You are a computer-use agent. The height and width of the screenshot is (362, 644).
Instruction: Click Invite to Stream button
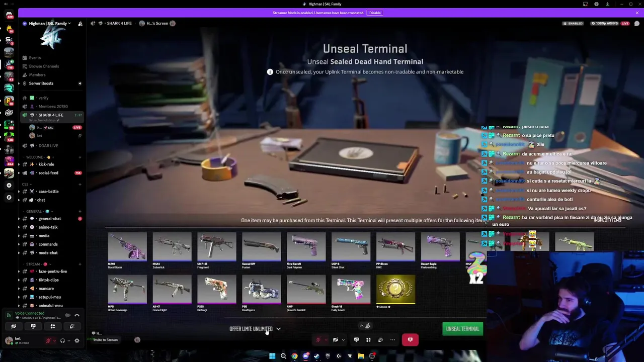(105, 340)
